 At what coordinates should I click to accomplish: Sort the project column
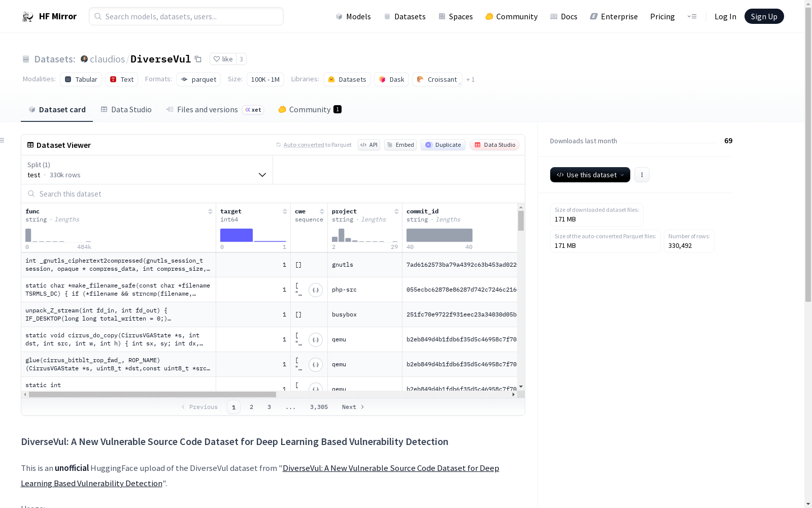pos(396,211)
